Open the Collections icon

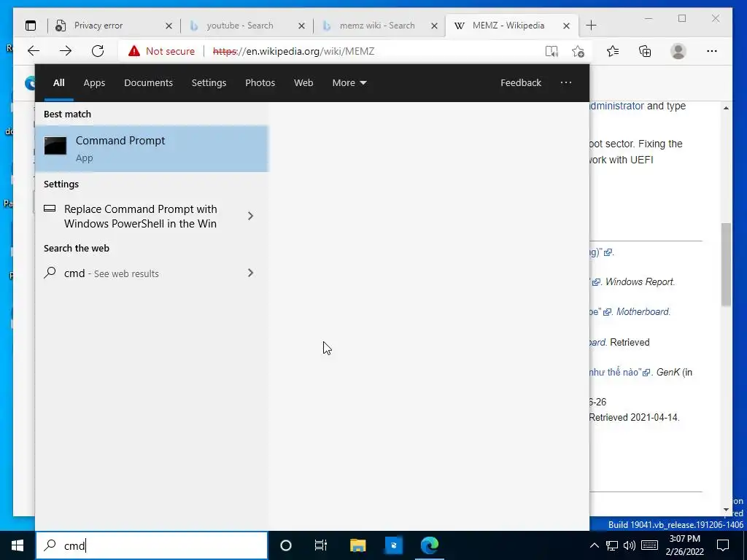click(645, 51)
